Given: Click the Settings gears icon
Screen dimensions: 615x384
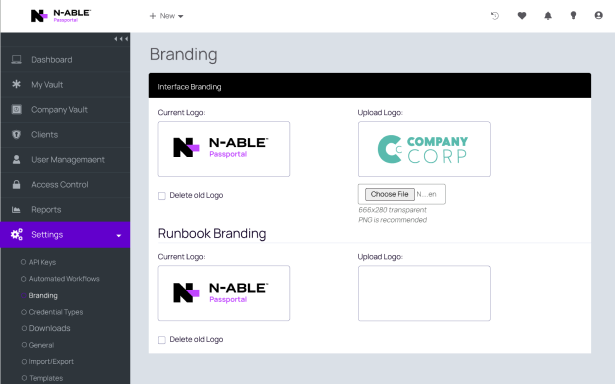Looking at the screenshot, I should click(x=16, y=235).
